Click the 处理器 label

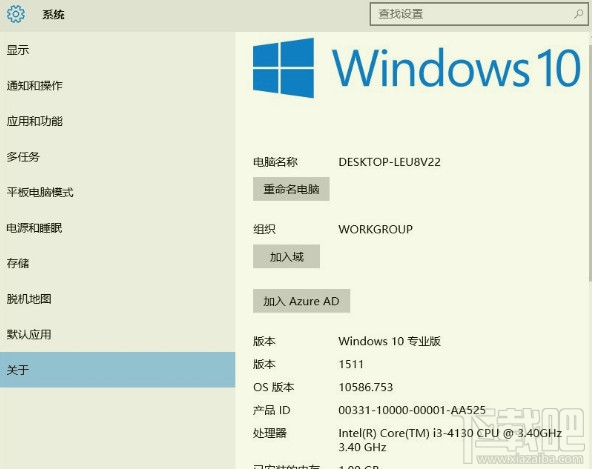click(270, 433)
